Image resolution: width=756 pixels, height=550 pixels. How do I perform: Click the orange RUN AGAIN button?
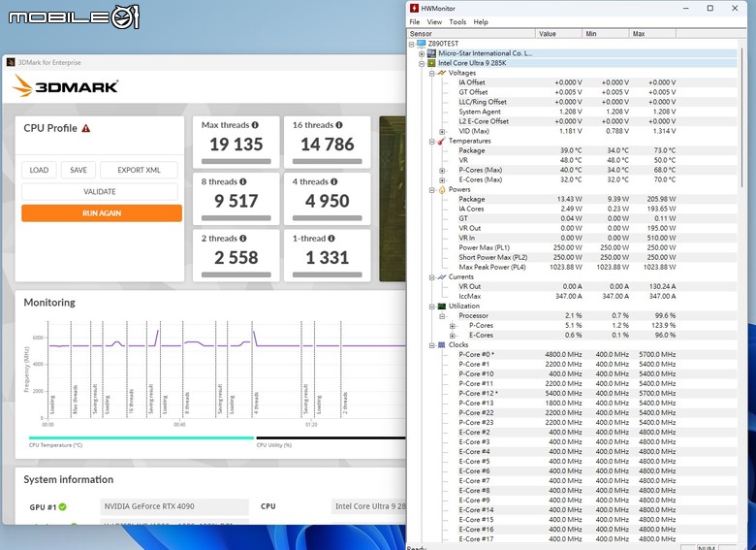click(102, 212)
